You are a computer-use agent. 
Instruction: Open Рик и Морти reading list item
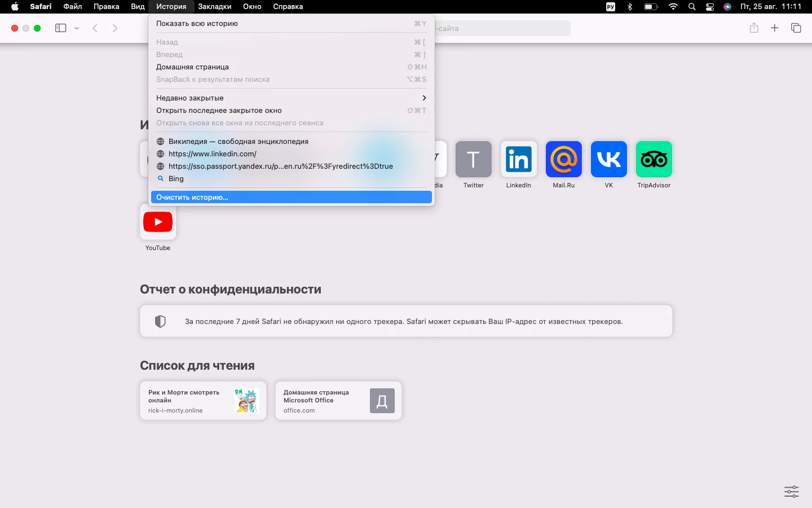click(x=203, y=401)
